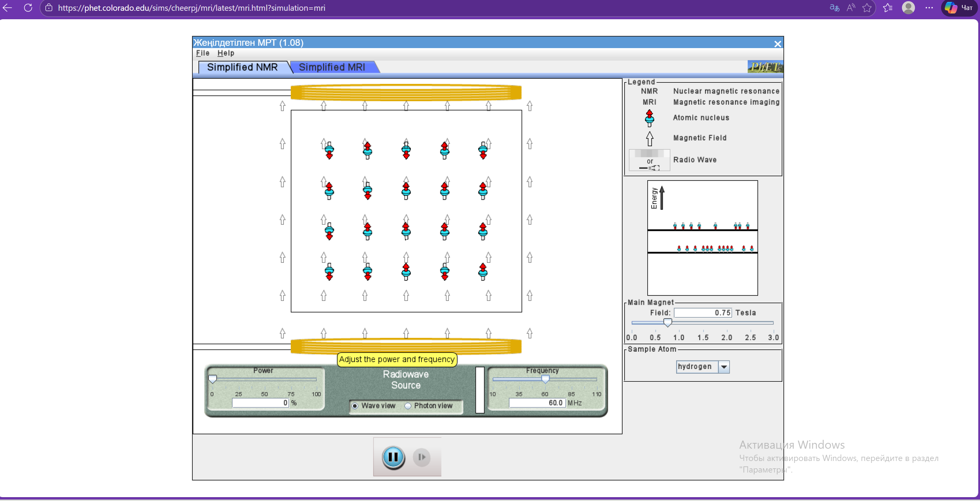Open browser settings ellipsis menu

[929, 8]
